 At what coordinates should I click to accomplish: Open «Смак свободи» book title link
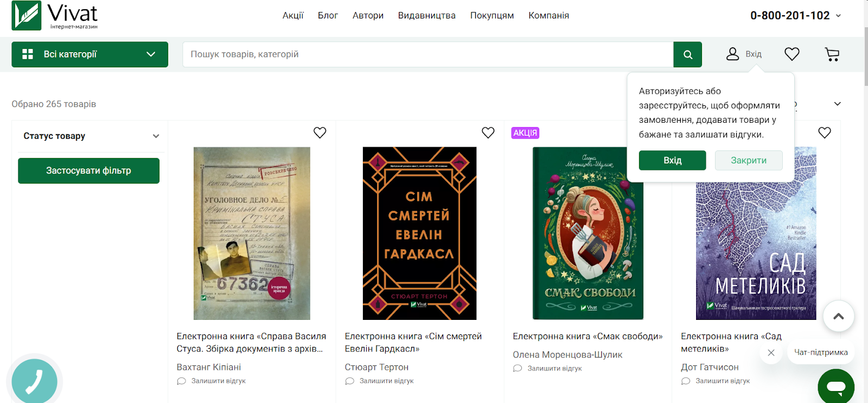tap(588, 336)
